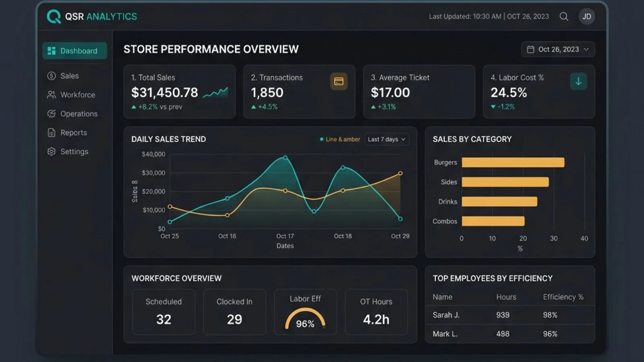The width and height of the screenshot is (644, 362).
Task: Click Sarah J.'s 98% efficiency cell
Action: [x=550, y=315]
